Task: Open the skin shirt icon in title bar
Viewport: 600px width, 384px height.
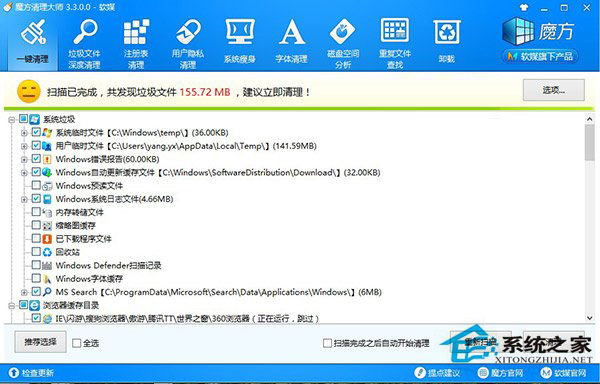Action: [x=524, y=7]
